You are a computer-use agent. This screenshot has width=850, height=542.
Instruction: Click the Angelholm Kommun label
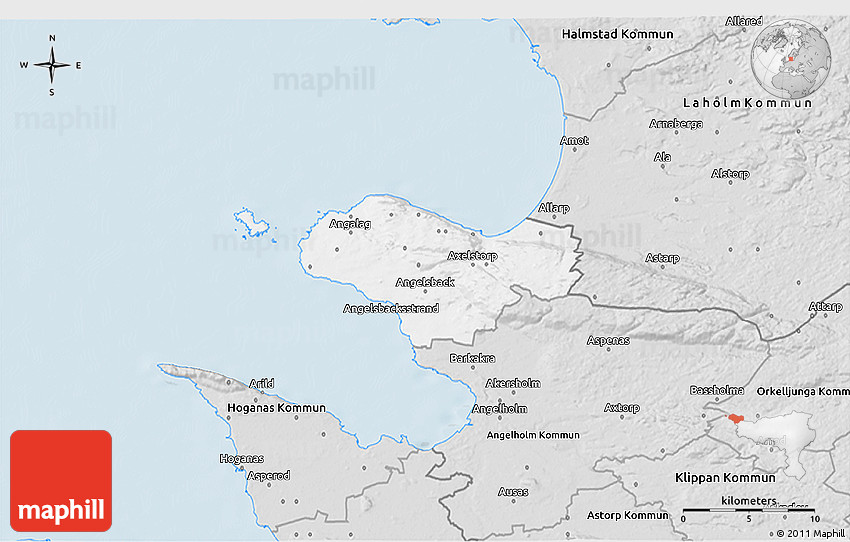click(533, 435)
